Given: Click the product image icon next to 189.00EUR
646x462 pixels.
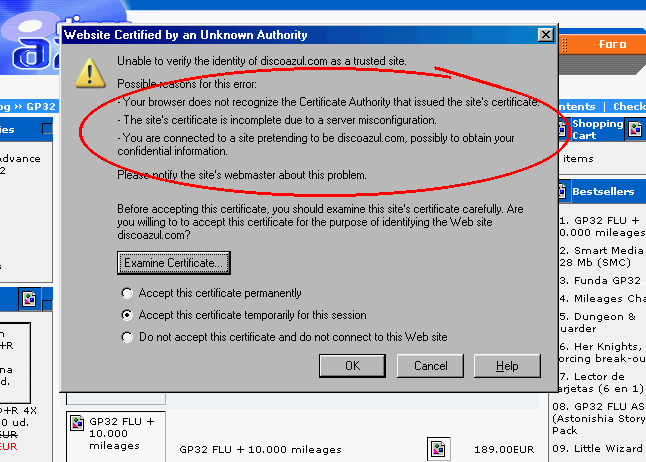Looking at the screenshot, I should (x=438, y=449).
